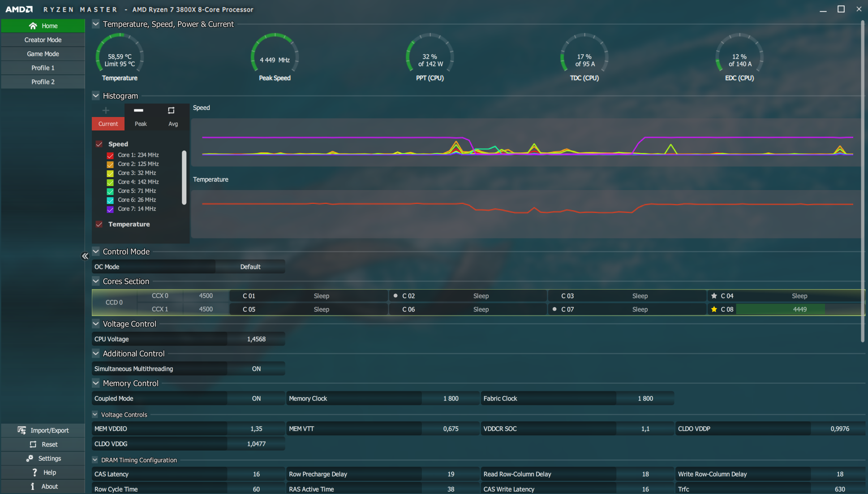Collapse the Histogram section
868x494 pixels.
coord(96,95)
